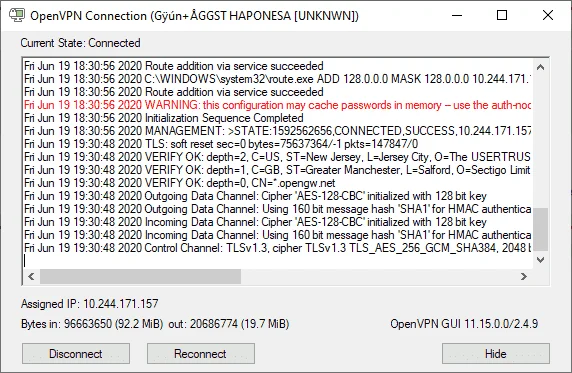Click the Control Channel TLSv1.3 log line
The image size is (572, 373).
[277, 248]
